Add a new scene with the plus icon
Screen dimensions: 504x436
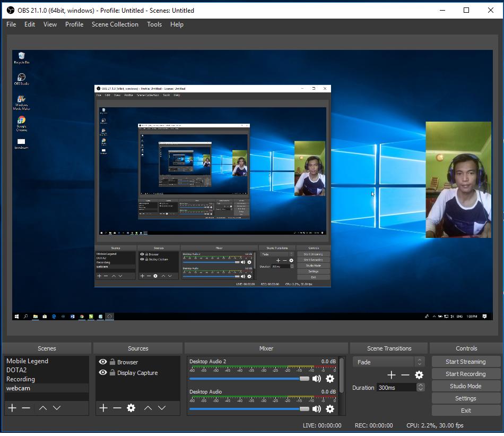[12, 408]
